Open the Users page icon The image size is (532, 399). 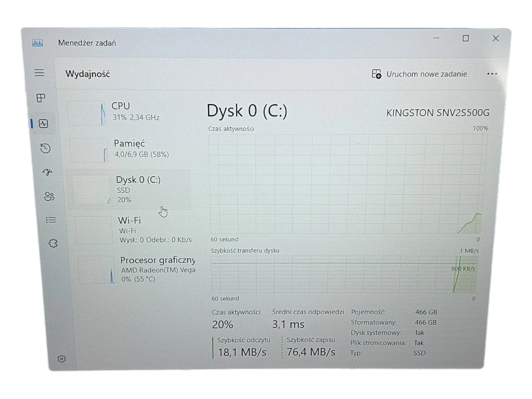pyautogui.click(x=49, y=196)
